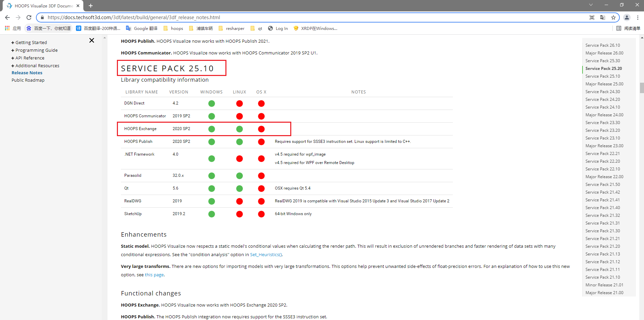Jump to Major Release 23.00
This screenshot has height=320, width=644.
pos(604,146)
